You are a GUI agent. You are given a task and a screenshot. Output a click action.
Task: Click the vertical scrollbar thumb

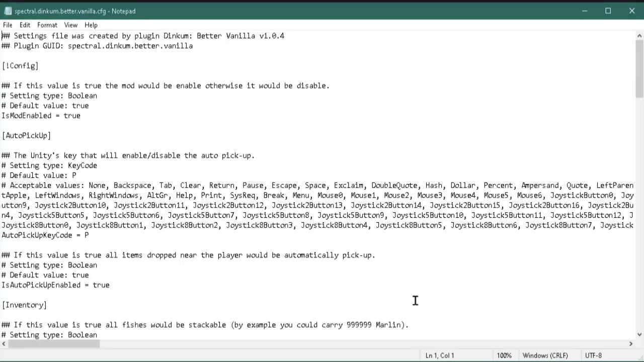click(x=639, y=68)
